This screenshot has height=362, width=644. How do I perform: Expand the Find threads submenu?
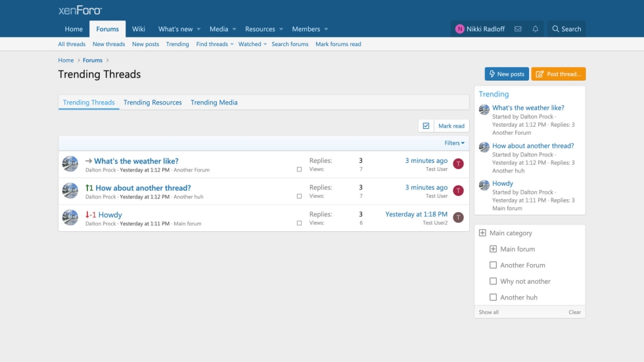[233, 45]
